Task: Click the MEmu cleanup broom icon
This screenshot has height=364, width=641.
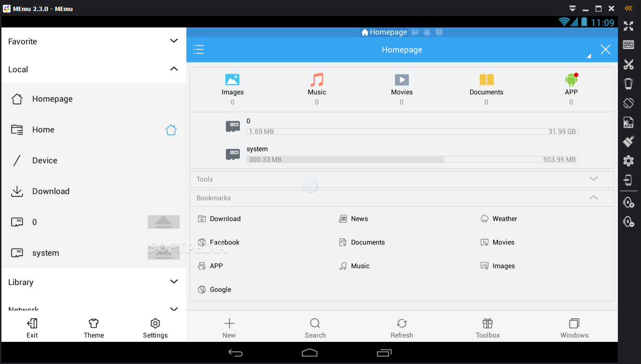Action: [628, 141]
